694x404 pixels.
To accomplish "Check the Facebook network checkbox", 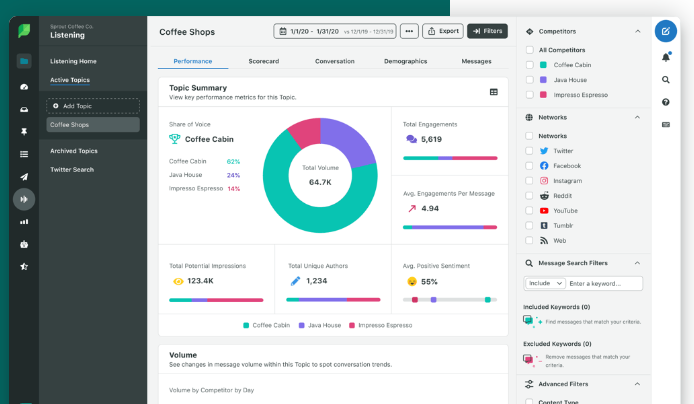I will point(529,166).
